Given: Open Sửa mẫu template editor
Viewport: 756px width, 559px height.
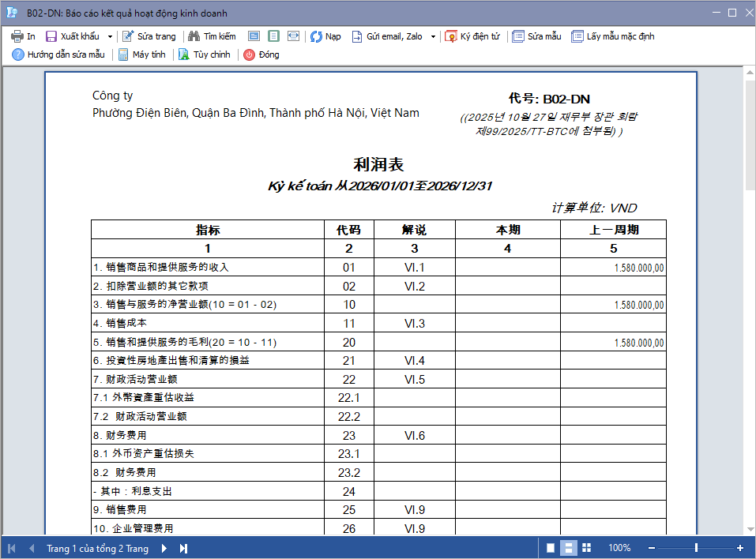Looking at the screenshot, I should click(518, 36).
